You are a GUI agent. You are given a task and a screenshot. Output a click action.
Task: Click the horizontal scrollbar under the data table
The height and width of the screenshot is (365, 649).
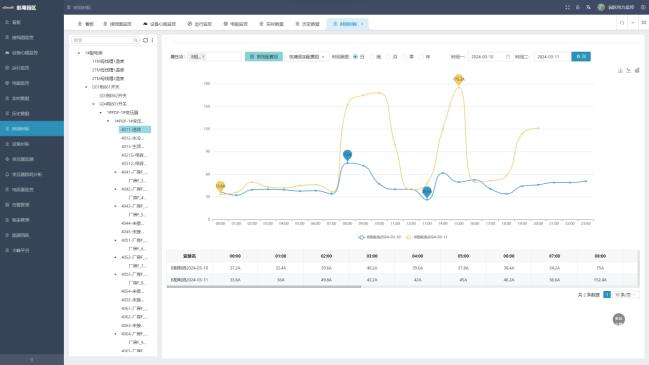point(264,286)
